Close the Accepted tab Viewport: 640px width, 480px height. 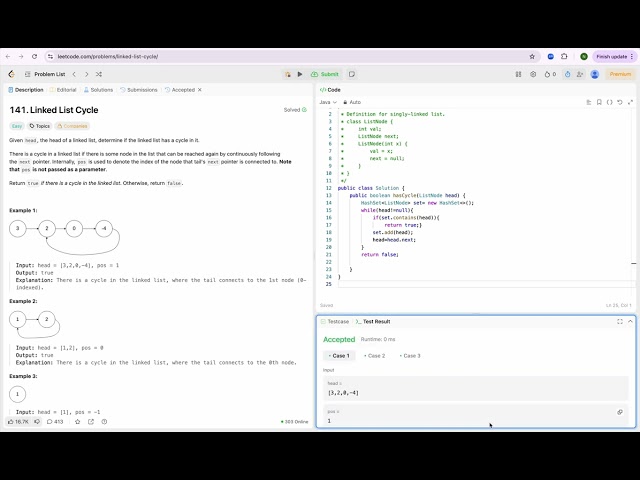200,90
